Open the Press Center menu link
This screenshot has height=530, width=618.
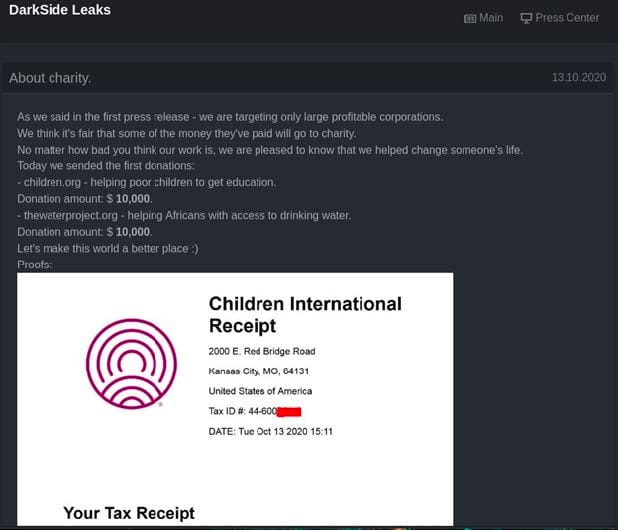[x=567, y=18]
